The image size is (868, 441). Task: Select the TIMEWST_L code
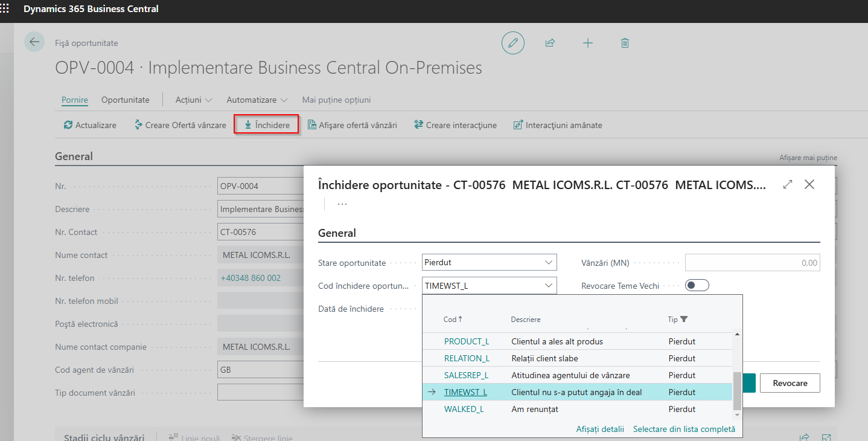(465, 392)
